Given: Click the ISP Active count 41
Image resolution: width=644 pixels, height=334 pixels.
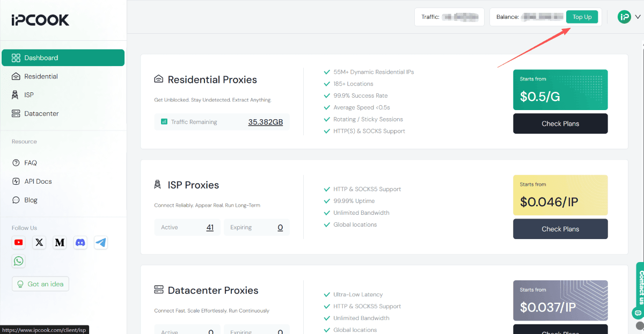Looking at the screenshot, I should pyautogui.click(x=210, y=228).
